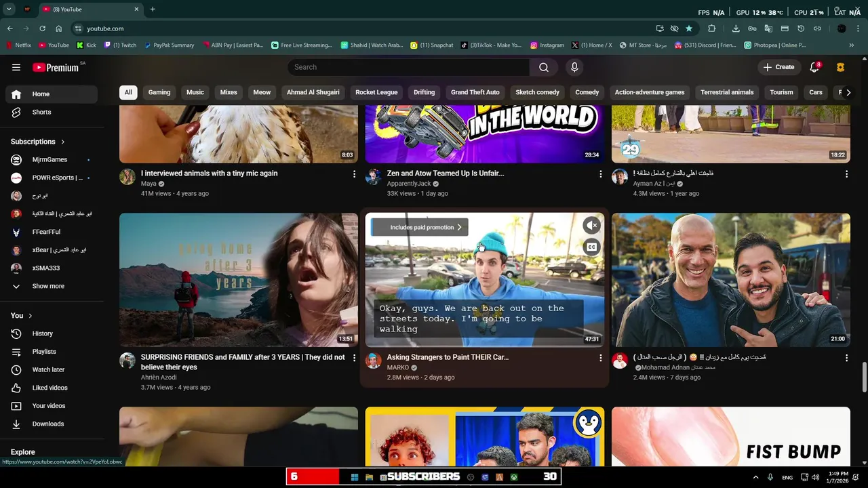The height and width of the screenshot is (488, 868).
Task: Open the Netflix bookmark
Action: [18, 45]
